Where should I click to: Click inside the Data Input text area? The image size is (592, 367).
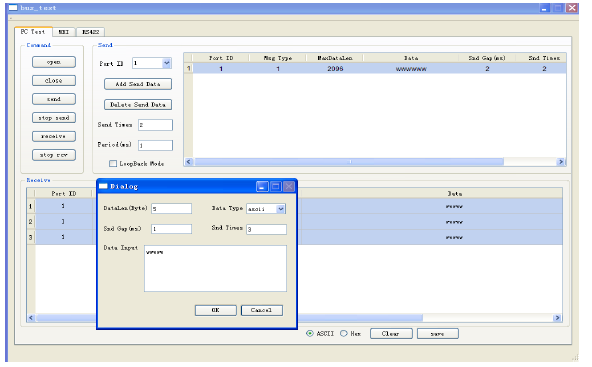point(215,268)
